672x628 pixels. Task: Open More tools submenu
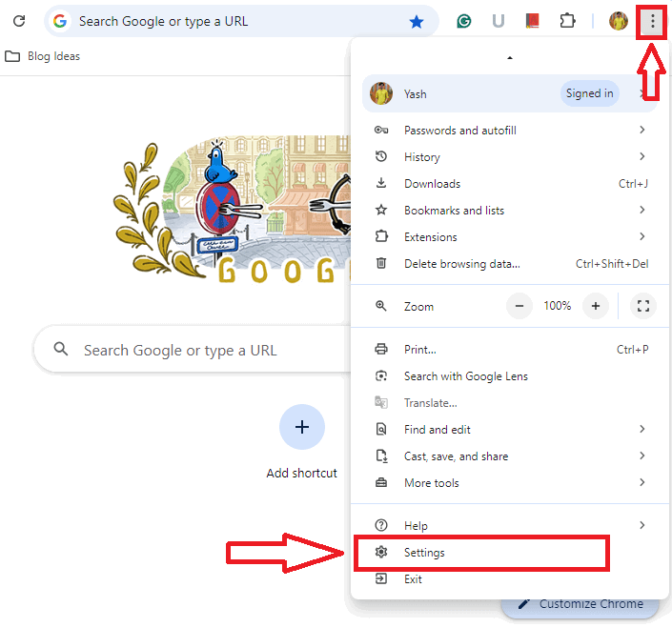pyautogui.click(x=509, y=482)
